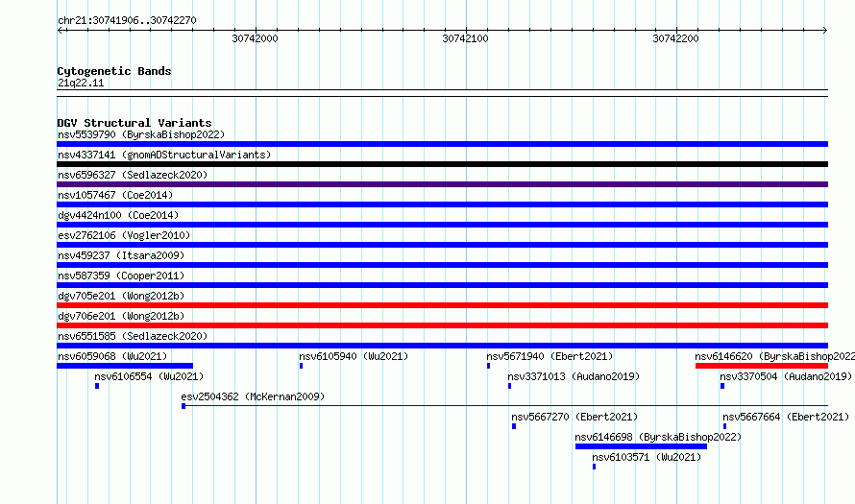The width and height of the screenshot is (855, 504).
Task: Click nsv6106554 (Wu2021) label
Action: coord(149,376)
